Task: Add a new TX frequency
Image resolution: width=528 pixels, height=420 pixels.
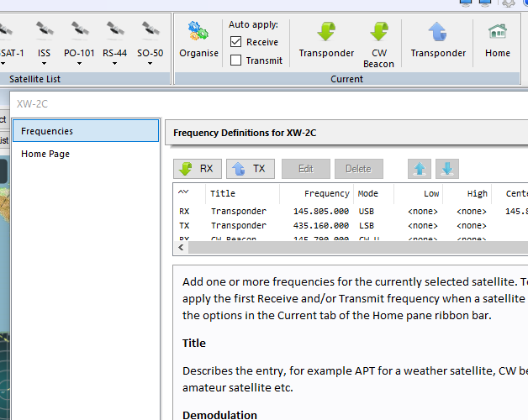Action: [251, 169]
